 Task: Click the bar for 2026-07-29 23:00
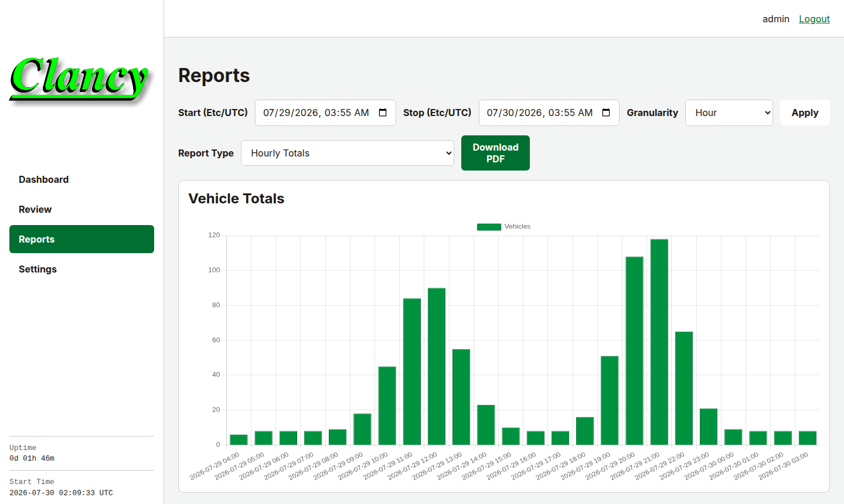[709, 427]
